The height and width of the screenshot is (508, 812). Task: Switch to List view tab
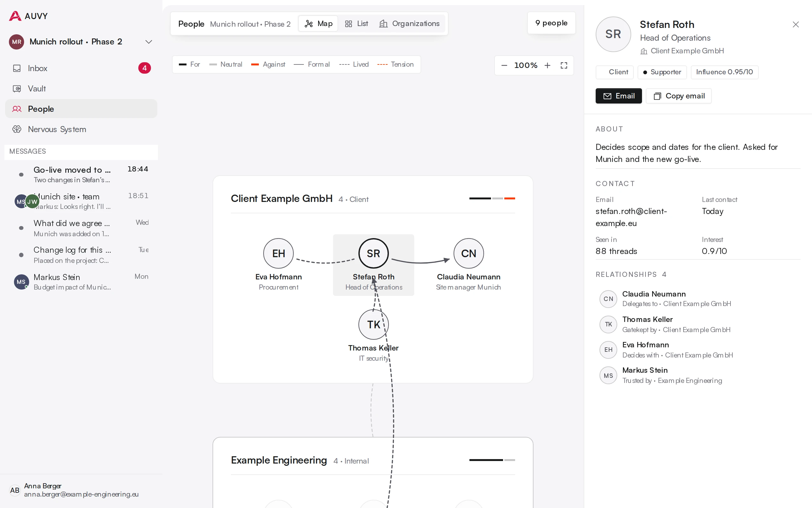[x=356, y=23]
